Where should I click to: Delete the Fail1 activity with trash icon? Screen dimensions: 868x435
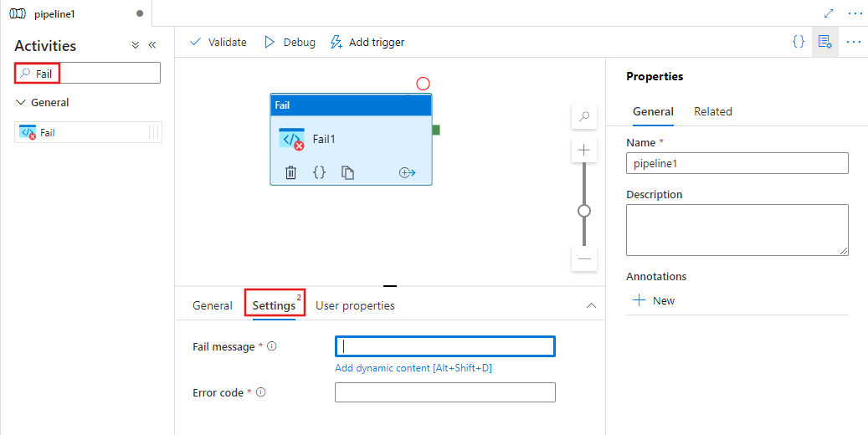(290, 172)
